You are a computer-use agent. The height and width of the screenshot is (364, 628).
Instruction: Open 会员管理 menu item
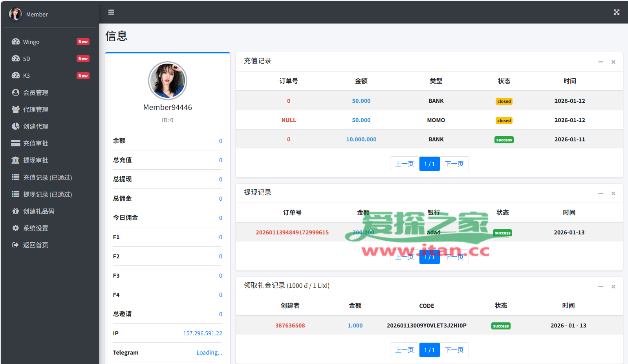click(35, 93)
